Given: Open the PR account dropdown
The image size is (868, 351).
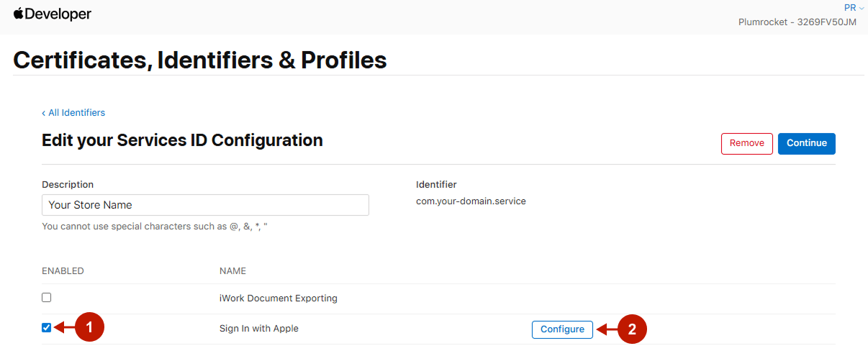Looking at the screenshot, I should pos(854,8).
